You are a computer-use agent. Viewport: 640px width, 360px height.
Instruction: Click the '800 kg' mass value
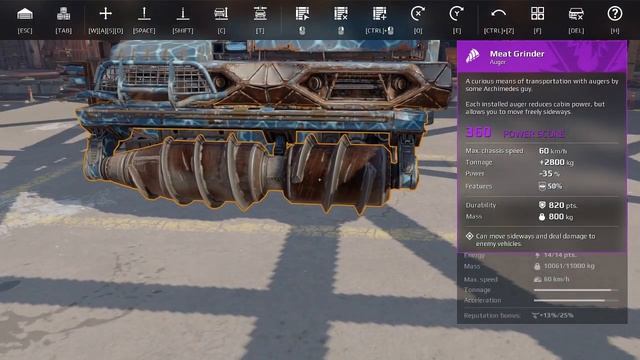pos(560,217)
